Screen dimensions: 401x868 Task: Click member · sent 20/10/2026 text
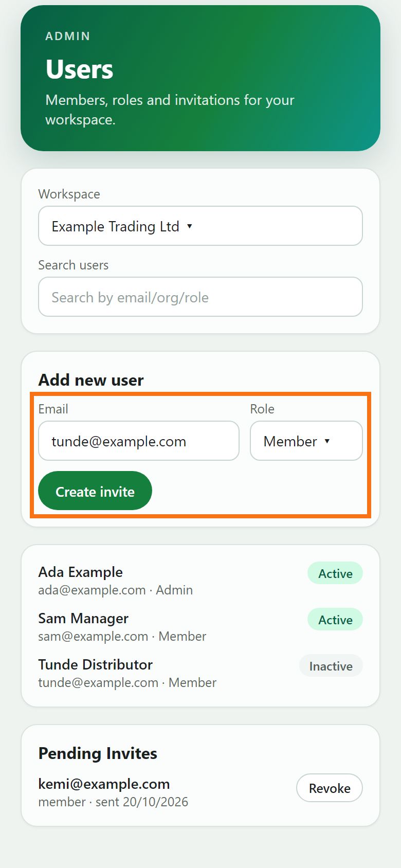point(114,802)
